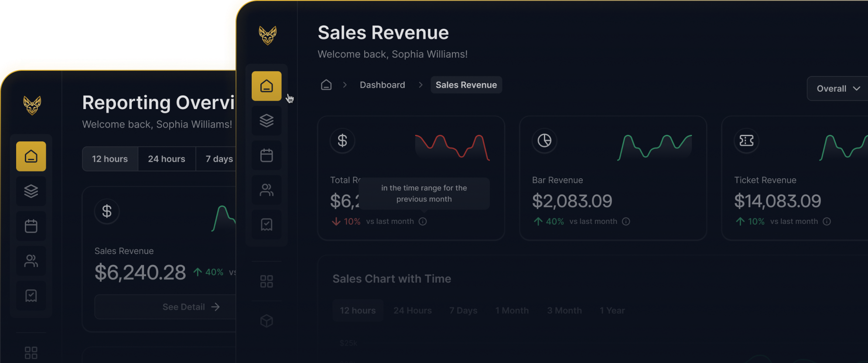Switch the Sales Chart to 3 Month

tap(564, 310)
